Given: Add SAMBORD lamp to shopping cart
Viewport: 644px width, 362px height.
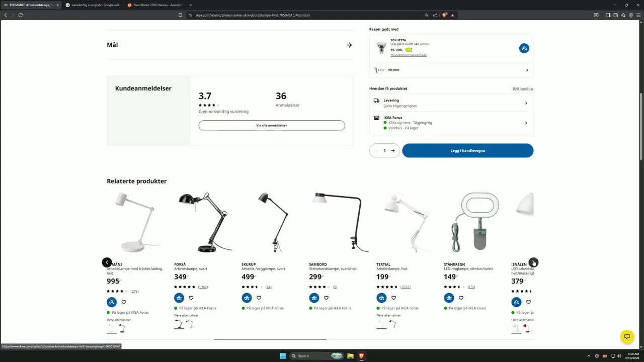Looking at the screenshot, I should pos(314,298).
